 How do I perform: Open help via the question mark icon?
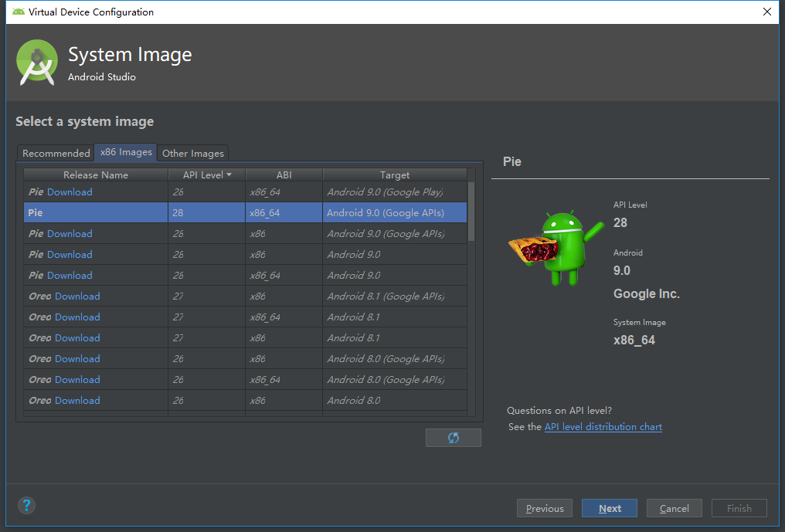[x=26, y=506]
